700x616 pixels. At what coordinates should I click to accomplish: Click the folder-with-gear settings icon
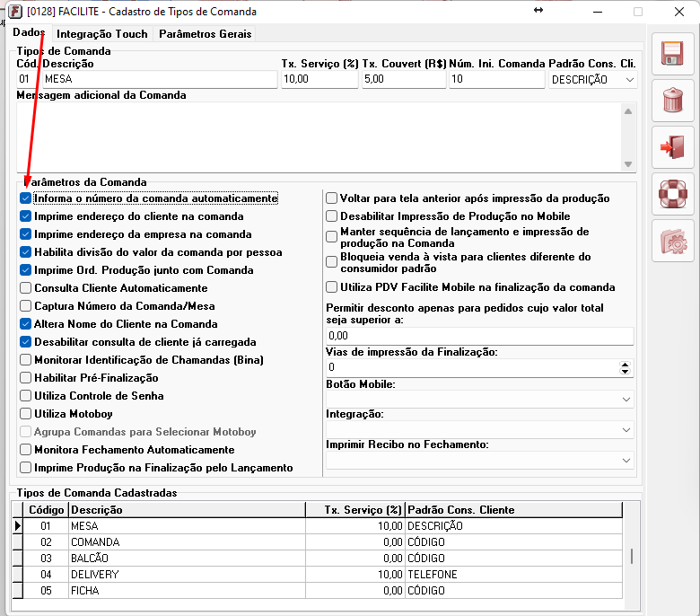[x=672, y=241]
